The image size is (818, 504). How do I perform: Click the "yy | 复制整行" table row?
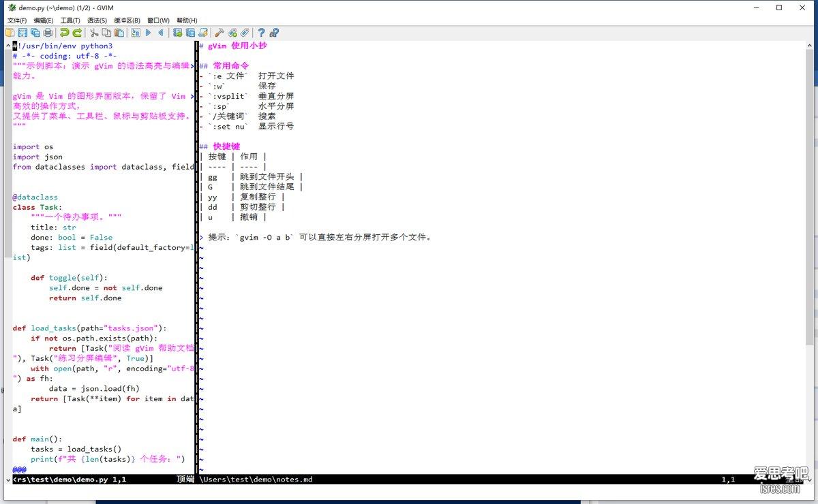[x=242, y=197]
